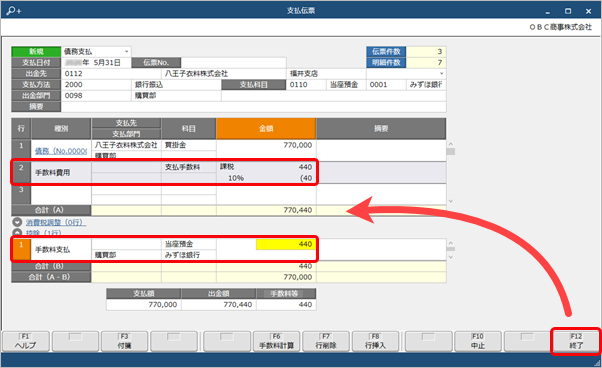Click the 支払科目 code field 0110
Screen dimensions: 602x368
click(x=306, y=84)
